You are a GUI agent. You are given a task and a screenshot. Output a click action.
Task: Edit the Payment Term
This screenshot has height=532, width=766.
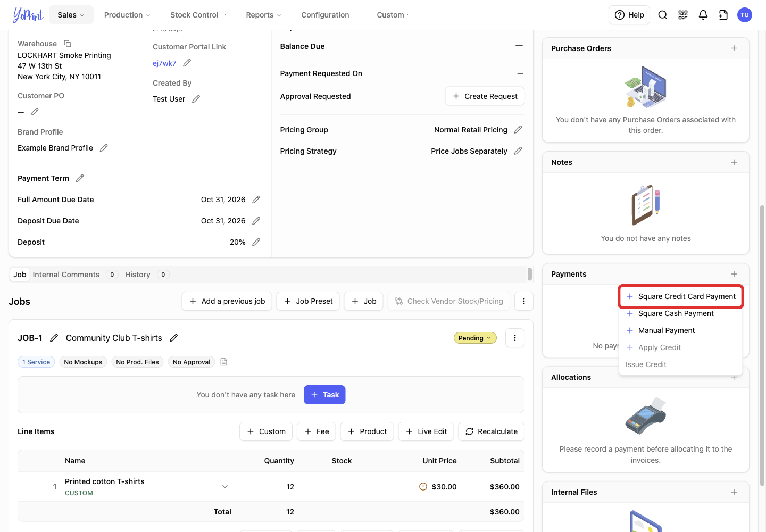[x=80, y=178]
